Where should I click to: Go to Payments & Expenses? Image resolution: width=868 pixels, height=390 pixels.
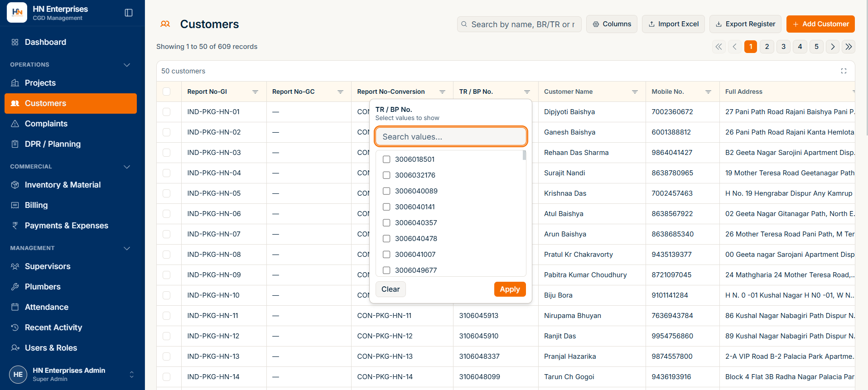(71, 226)
